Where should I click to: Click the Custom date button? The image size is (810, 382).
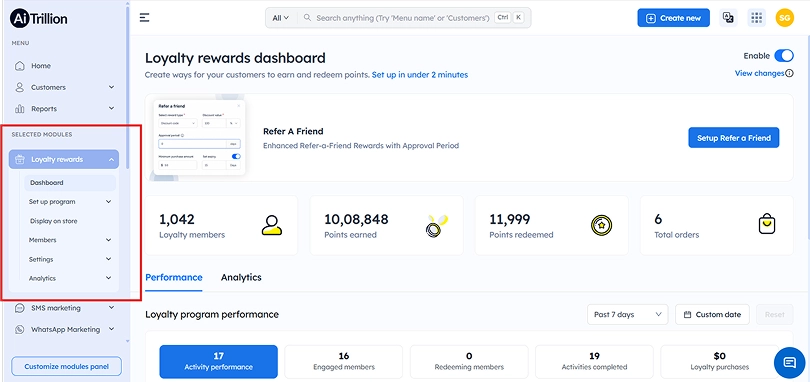tap(712, 314)
